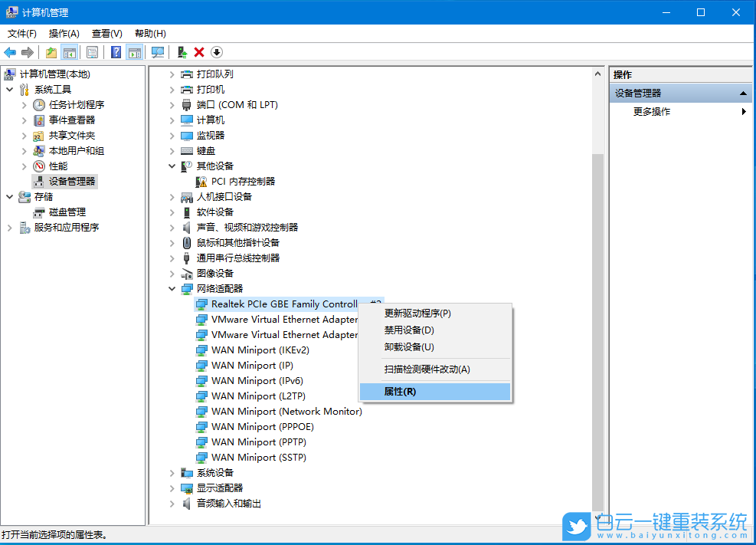This screenshot has width=756, height=545.
Task: Click the uninstall device red X icon
Action: point(199,51)
